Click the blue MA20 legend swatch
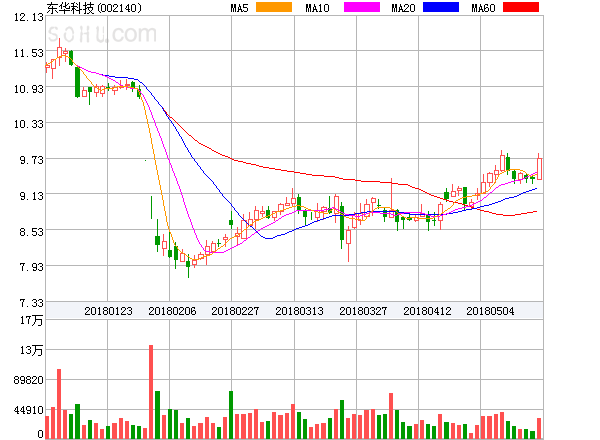The height and width of the screenshot is (440, 600). (441, 7)
